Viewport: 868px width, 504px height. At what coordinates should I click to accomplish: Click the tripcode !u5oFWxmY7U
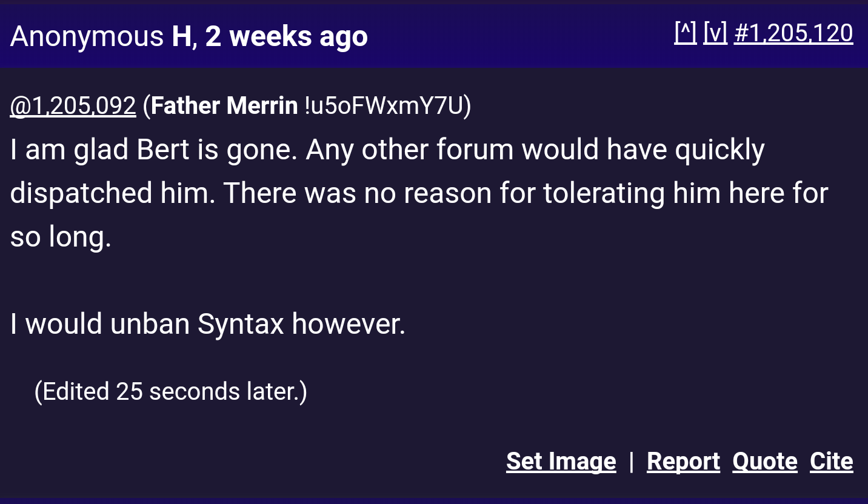click(384, 106)
